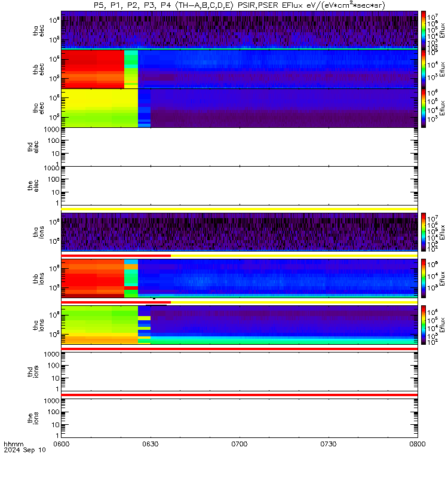The width and height of the screenshot is (448, 478).
Task: Select the 'the ions' panel label
Action: pos(33,418)
